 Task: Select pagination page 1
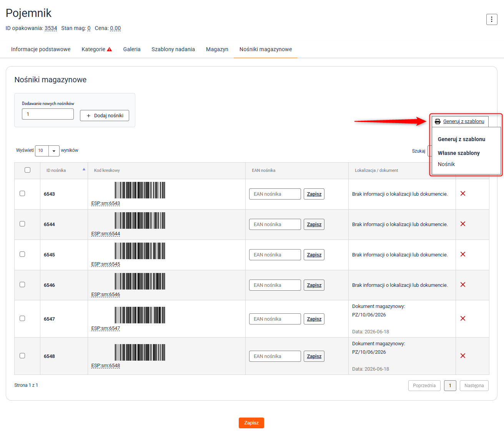point(450,386)
